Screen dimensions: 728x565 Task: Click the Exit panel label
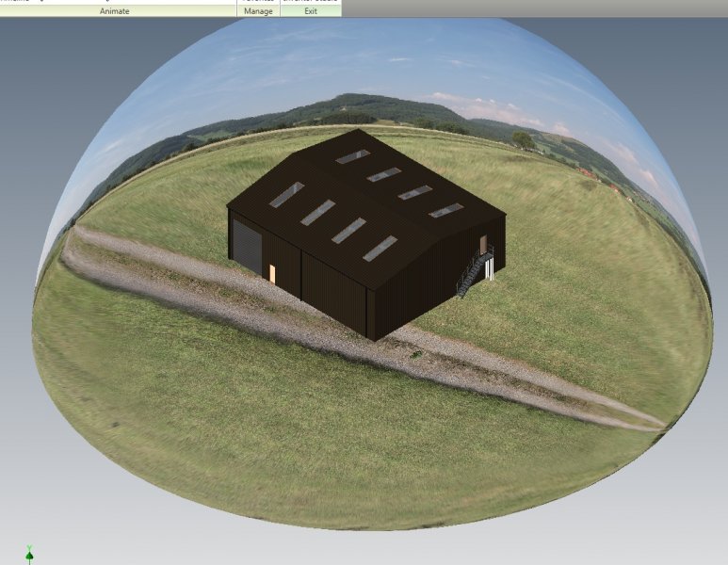point(311,11)
